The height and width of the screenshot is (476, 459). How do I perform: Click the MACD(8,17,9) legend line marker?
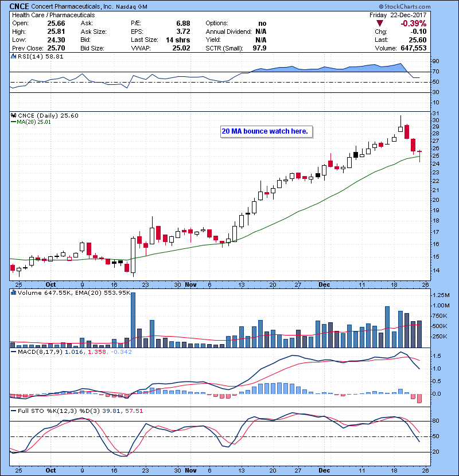coord(13,352)
